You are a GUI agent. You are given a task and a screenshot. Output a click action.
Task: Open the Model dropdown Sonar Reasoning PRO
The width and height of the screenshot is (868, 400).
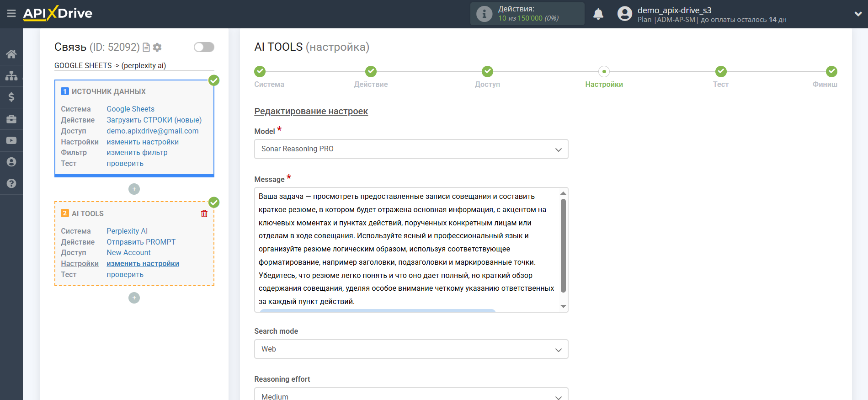411,149
